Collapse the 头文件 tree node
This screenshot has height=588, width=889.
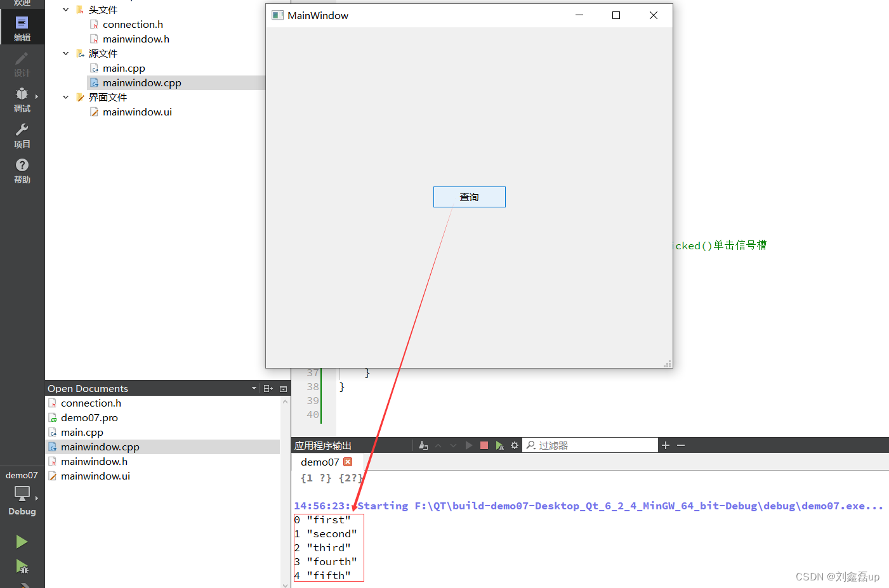tap(65, 10)
